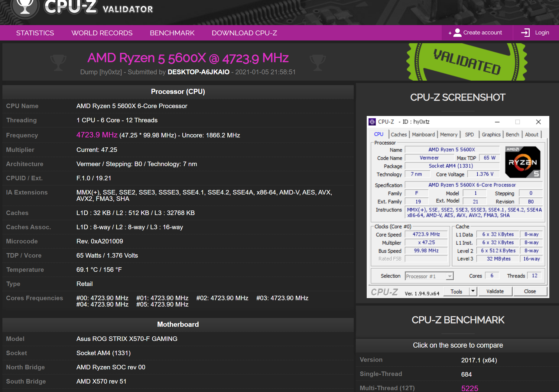Click the Microcode Rev. 0xA201009 value
Screen dimensions: 559x392
[x=100, y=241]
